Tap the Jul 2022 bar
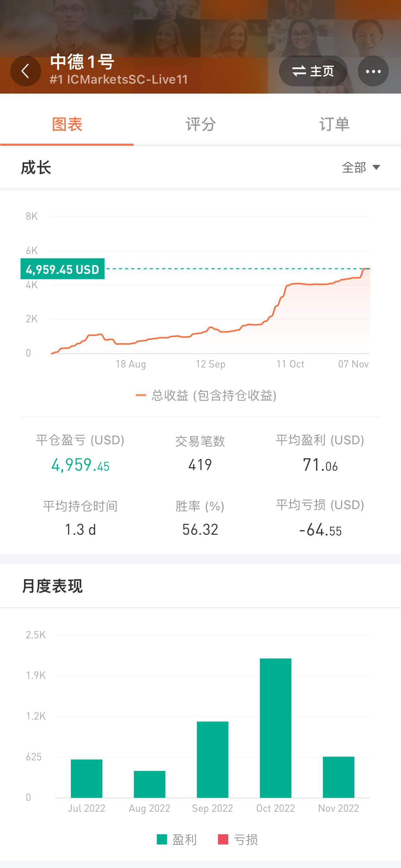Viewport: 401px width, 868px height. click(x=86, y=778)
